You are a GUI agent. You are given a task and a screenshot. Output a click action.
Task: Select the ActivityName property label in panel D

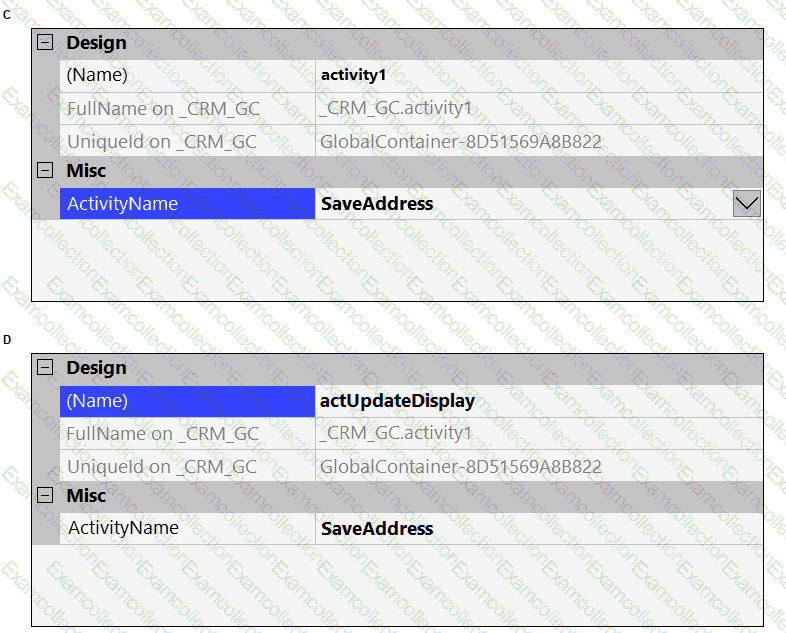pyautogui.click(x=123, y=528)
